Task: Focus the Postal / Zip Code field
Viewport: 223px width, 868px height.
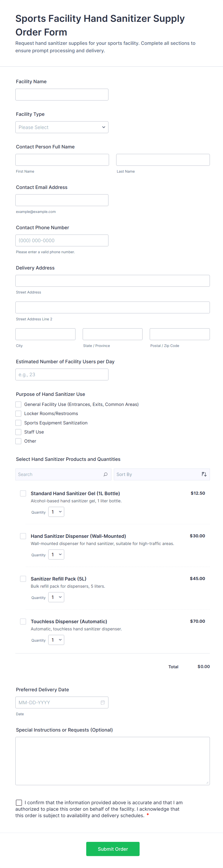Action: [x=180, y=334]
